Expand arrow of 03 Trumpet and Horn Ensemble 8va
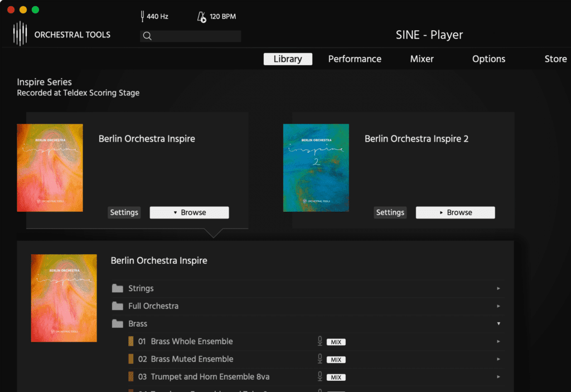571x392 pixels. (499, 377)
